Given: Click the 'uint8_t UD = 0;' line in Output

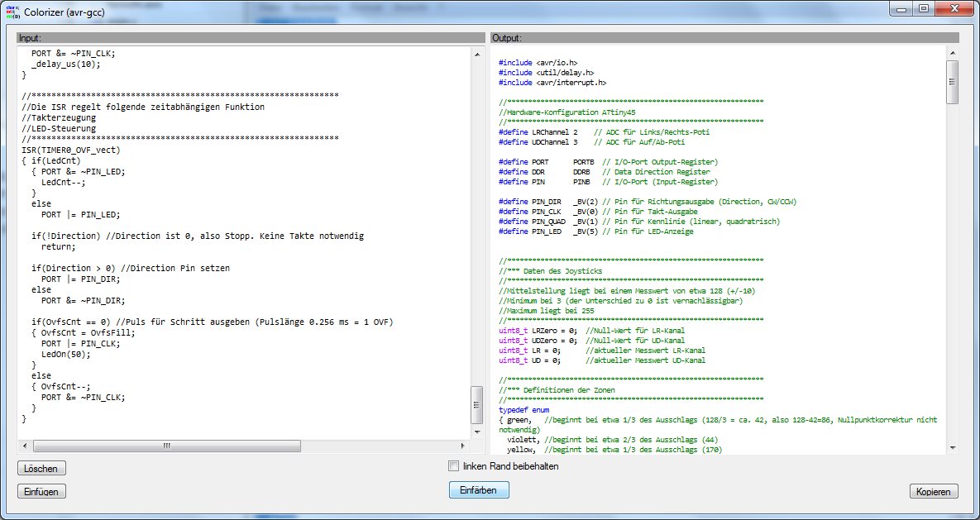Looking at the screenshot, I should coord(602,360).
